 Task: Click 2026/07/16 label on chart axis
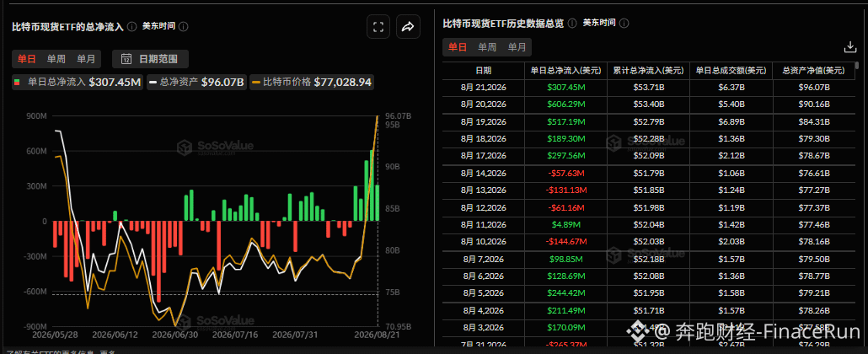click(234, 335)
